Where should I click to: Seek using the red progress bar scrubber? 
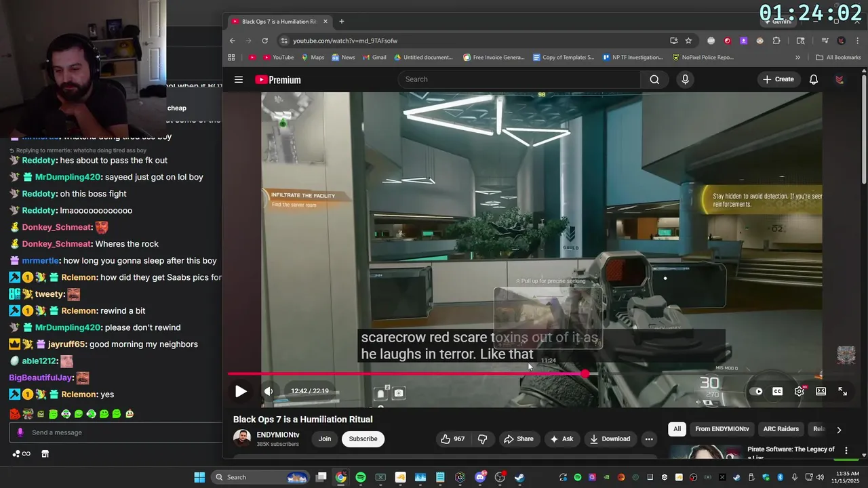pos(585,373)
